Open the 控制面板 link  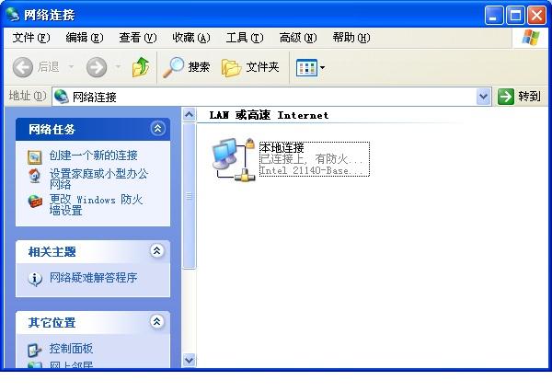coord(71,349)
